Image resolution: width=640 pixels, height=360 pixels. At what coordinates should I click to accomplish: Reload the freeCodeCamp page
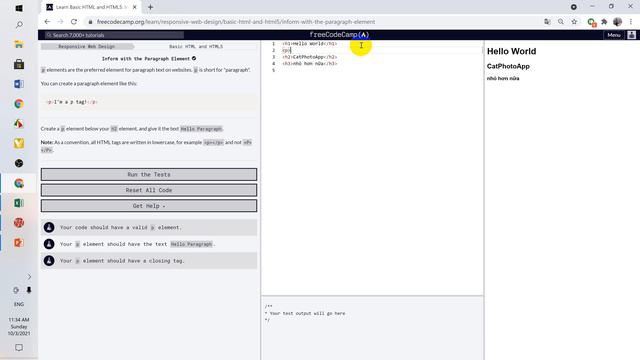coord(74,22)
